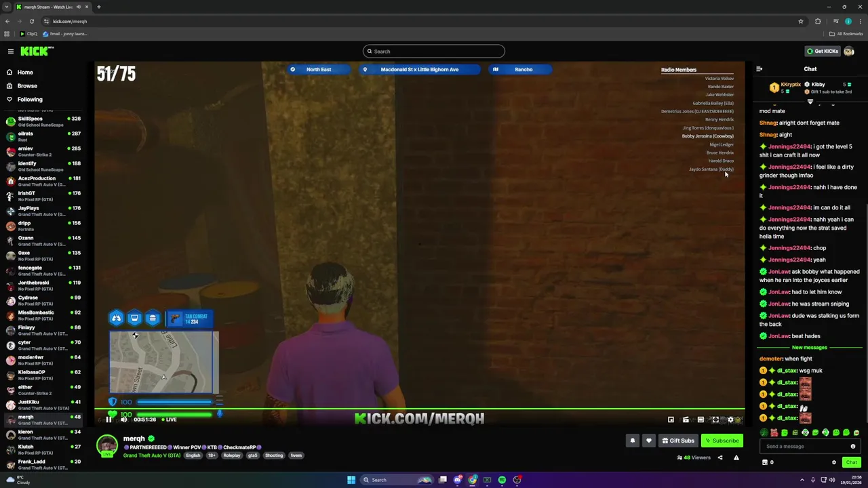Image resolution: width=868 pixels, height=488 pixels.
Task: Report the stream with warning icon
Action: point(736,457)
